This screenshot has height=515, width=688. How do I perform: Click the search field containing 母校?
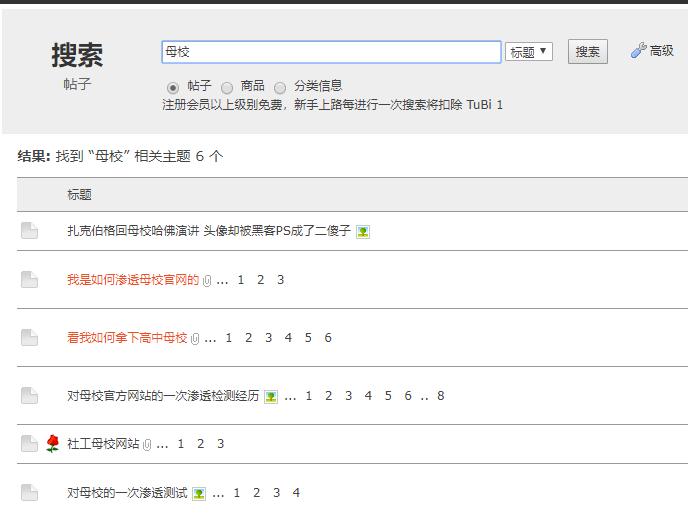(331, 52)
